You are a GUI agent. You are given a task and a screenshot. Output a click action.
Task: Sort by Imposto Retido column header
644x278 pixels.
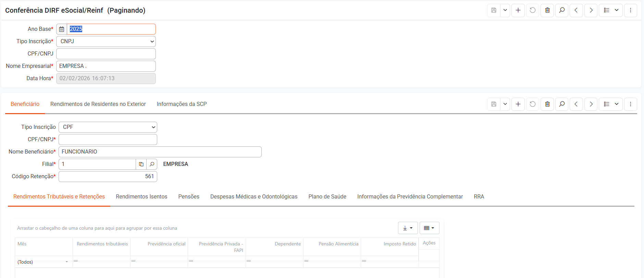coord(399,244)
